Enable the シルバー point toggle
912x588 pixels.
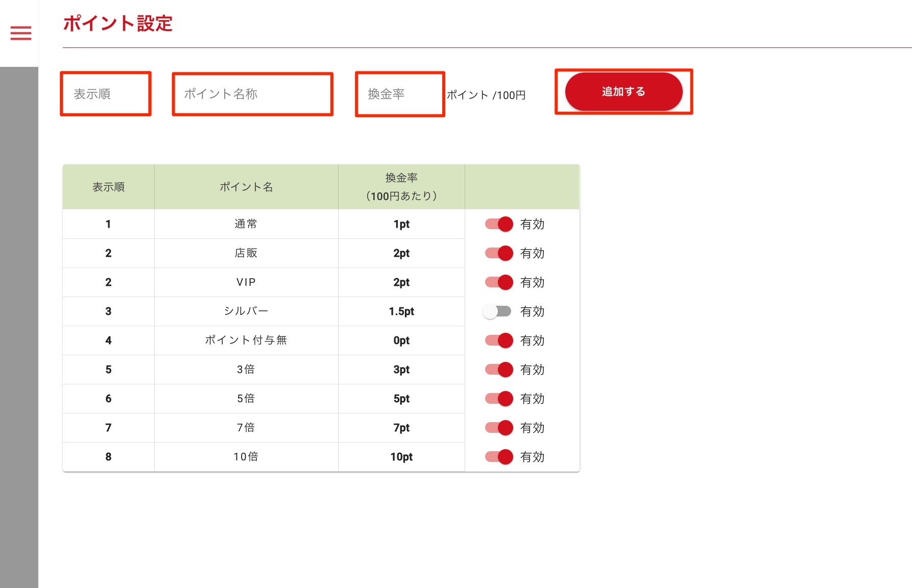point(497,311)
